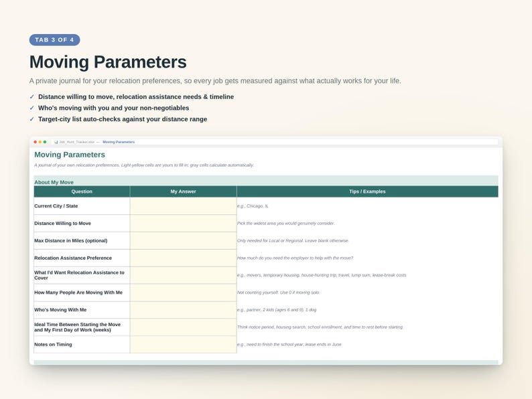
Task: Select the 'TAB 3 OF 4' badge
Action: click(x=55, y=39)
